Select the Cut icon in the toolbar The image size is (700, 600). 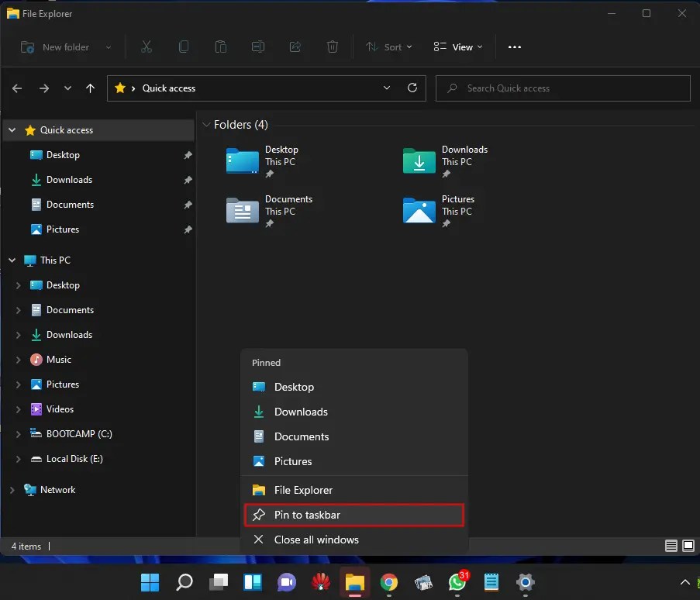pos(147,47)
